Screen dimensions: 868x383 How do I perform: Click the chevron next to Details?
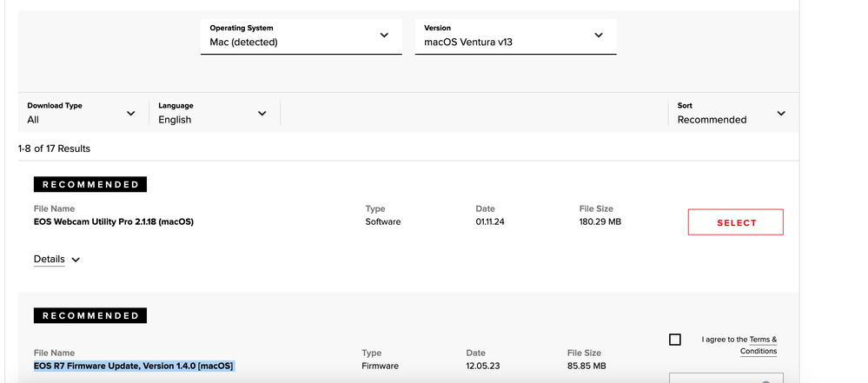click(x=76, y=260)
